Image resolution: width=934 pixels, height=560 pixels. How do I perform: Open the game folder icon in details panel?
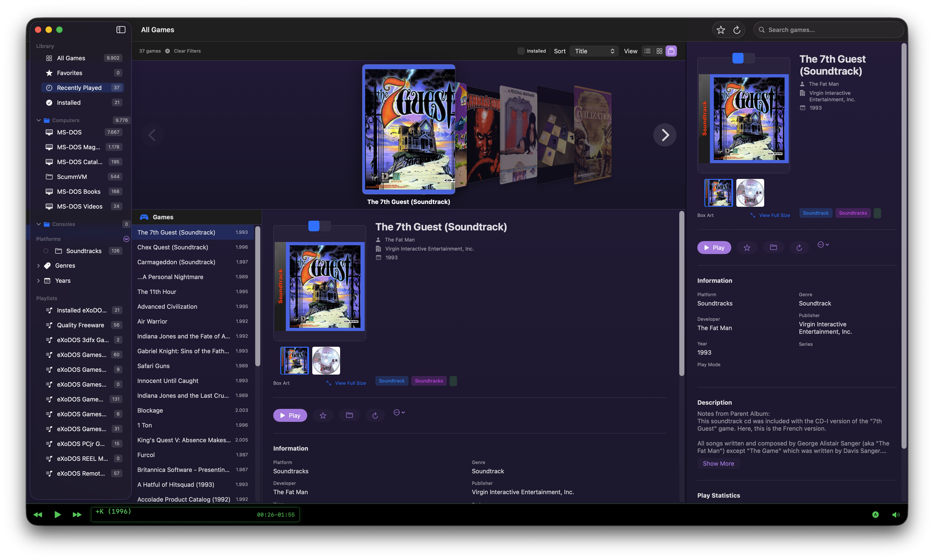tap(773, 248)
